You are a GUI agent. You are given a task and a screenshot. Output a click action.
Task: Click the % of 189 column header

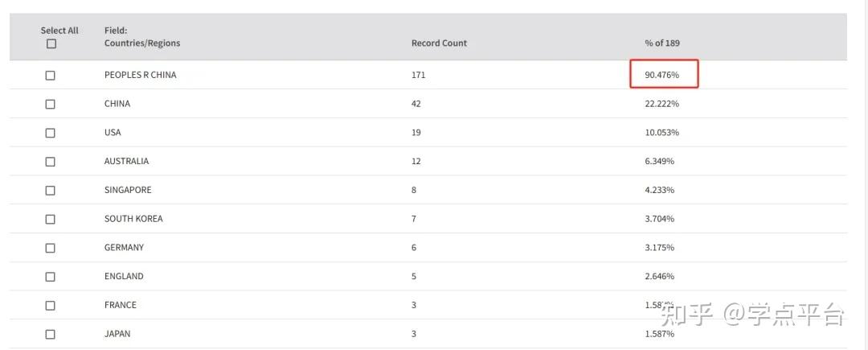tap(661, 43)
